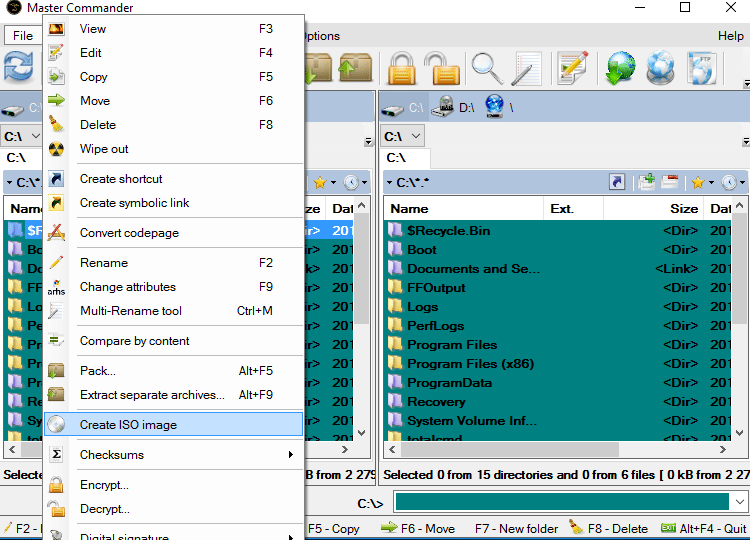Select Create shortcut menu entry

coord(173,178)
